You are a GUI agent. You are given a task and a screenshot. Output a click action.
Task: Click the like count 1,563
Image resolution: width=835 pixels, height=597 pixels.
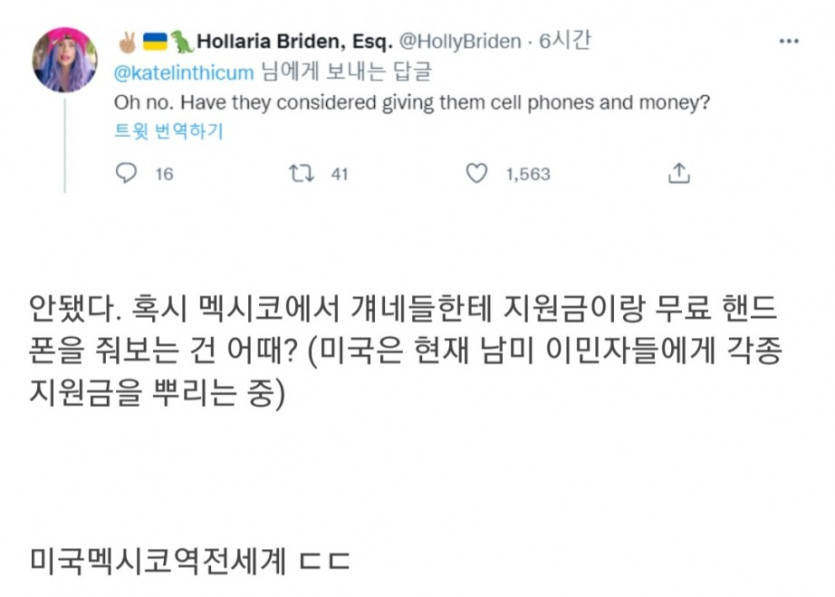tap(527, 173)
